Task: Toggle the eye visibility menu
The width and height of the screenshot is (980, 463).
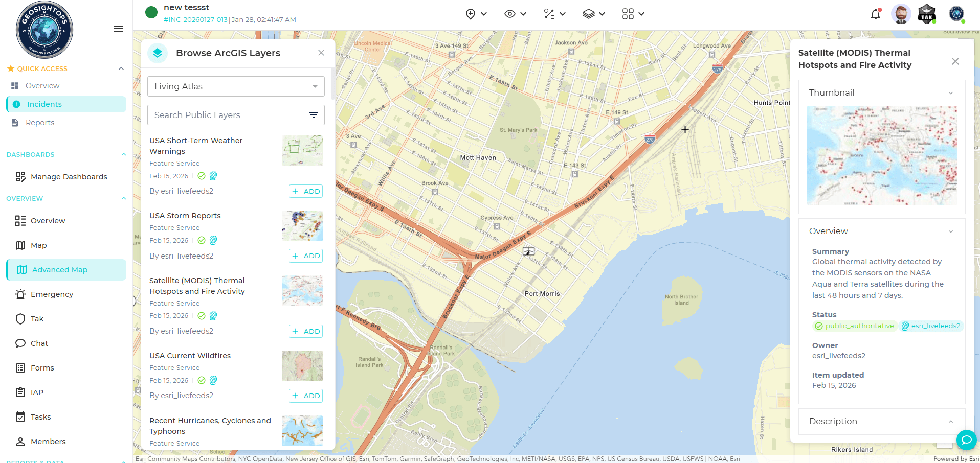Action: pos(515,14)
